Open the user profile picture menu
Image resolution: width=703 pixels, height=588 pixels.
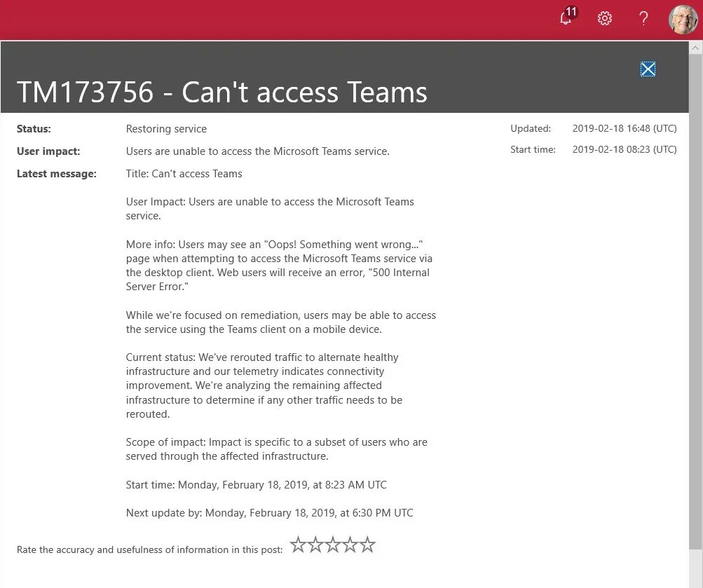(683, 19)
